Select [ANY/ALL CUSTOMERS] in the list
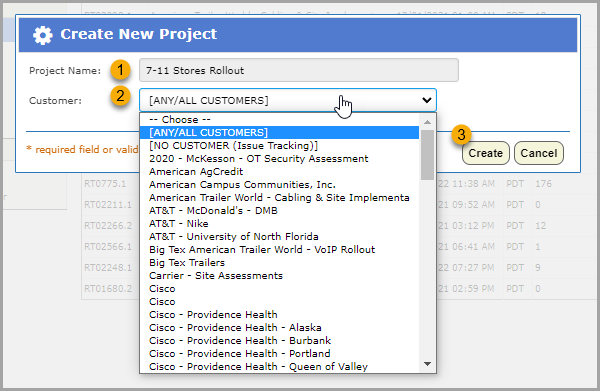The image size is (600, 391). pos(279,133)
